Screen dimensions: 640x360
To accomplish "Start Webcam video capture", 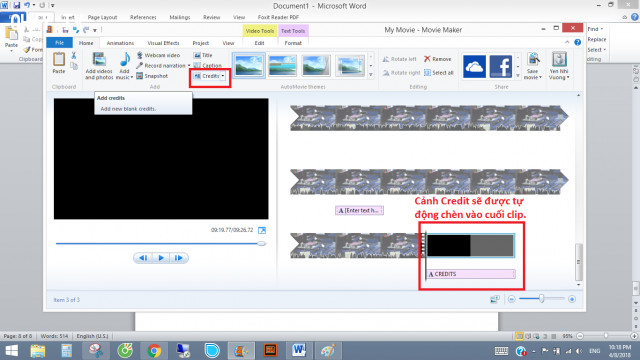I will click(x=158, y=55).
